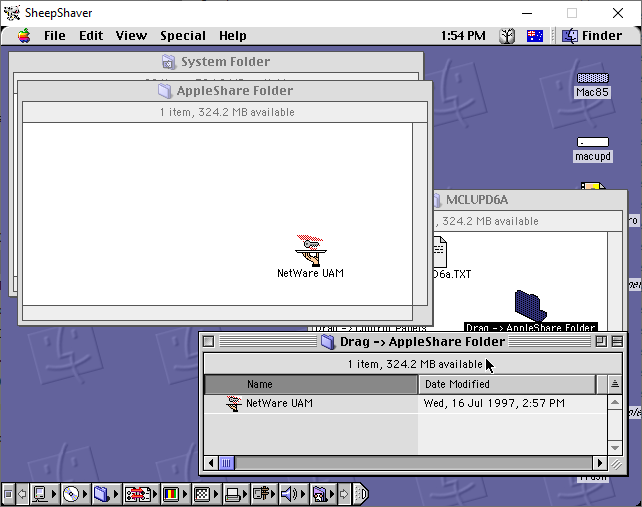Bring the MCLUPD6A window to front via title
This screenshot has width=642, height=507.
477,200
